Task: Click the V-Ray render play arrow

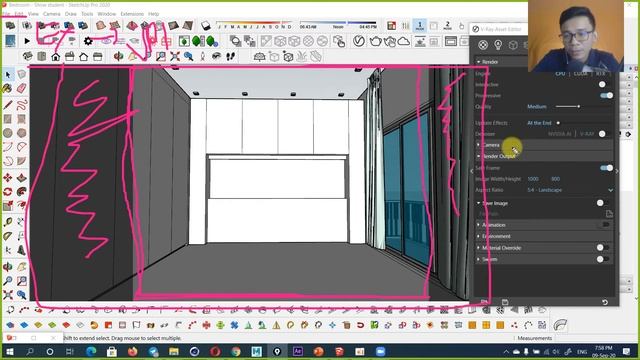Action: click(27, 41)
